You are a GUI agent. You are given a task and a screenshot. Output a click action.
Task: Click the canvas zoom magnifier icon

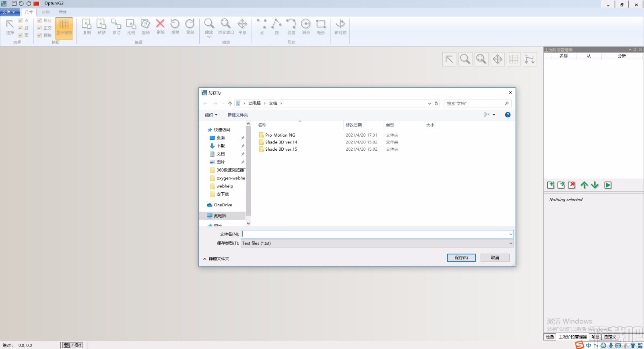click(x=465, y=59)
